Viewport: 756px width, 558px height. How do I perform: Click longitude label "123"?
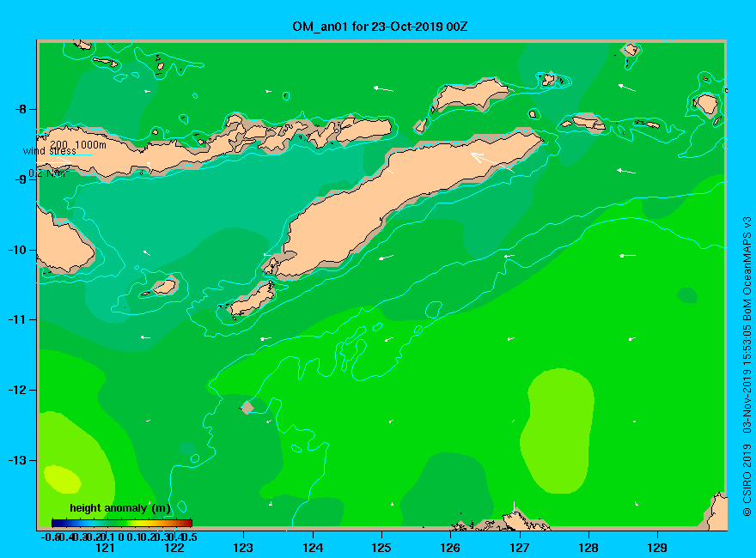point(243,548)
